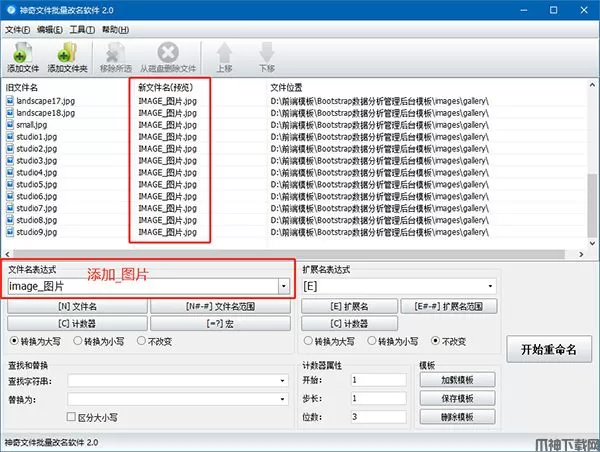Image resolution: width=600 pixels, height=452 pixels.
Task: Click the counter 步长 input field
Action: (378, 398)
